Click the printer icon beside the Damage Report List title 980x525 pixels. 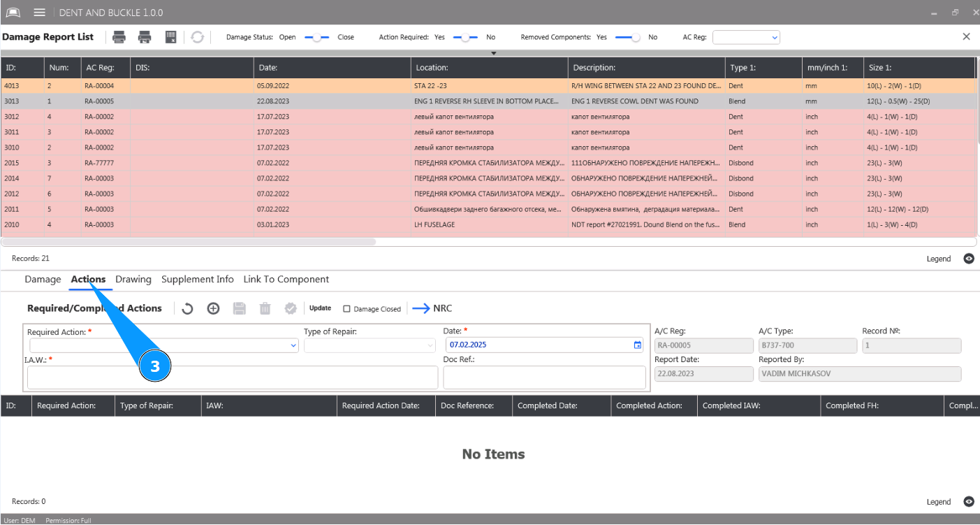[119, 37]
